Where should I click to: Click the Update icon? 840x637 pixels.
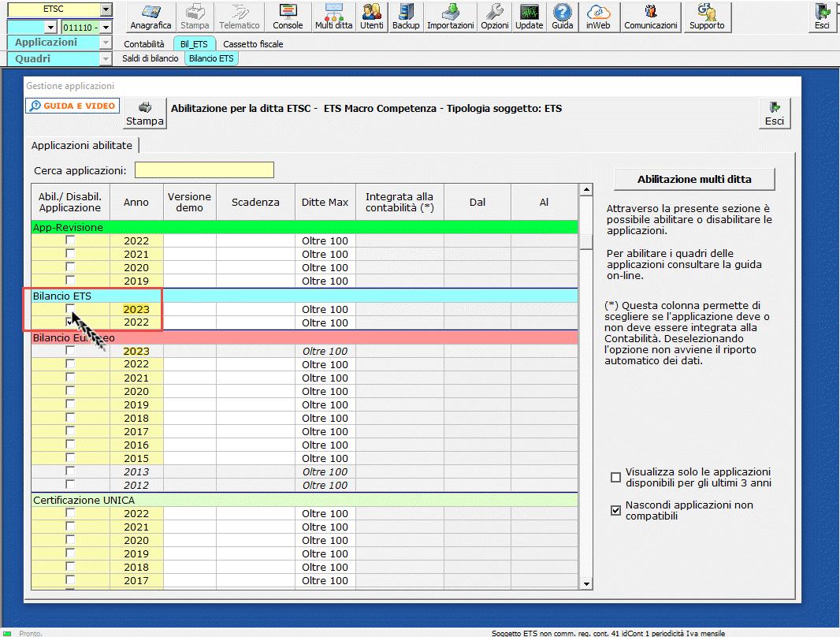pyautogui.click(x=529, y=17)
